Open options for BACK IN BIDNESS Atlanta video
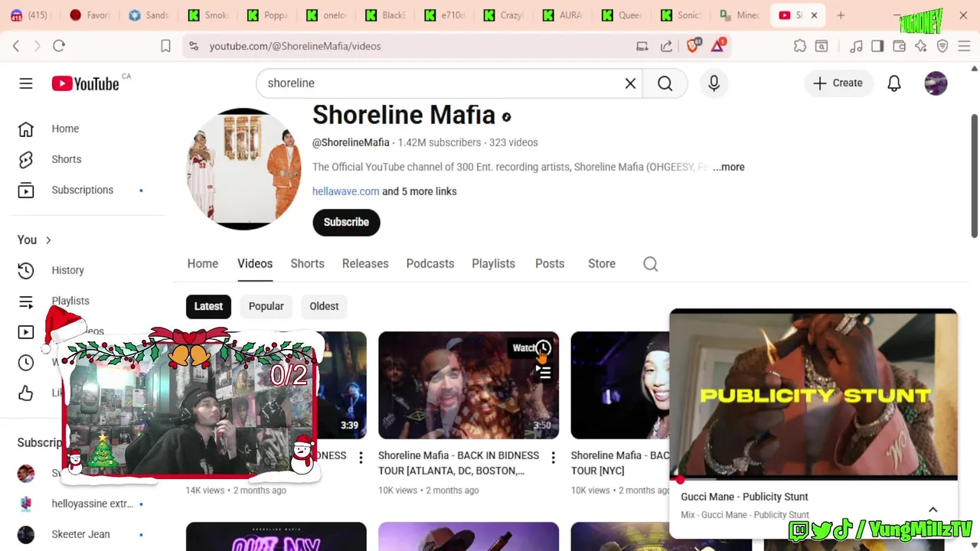 pos(553,458)
